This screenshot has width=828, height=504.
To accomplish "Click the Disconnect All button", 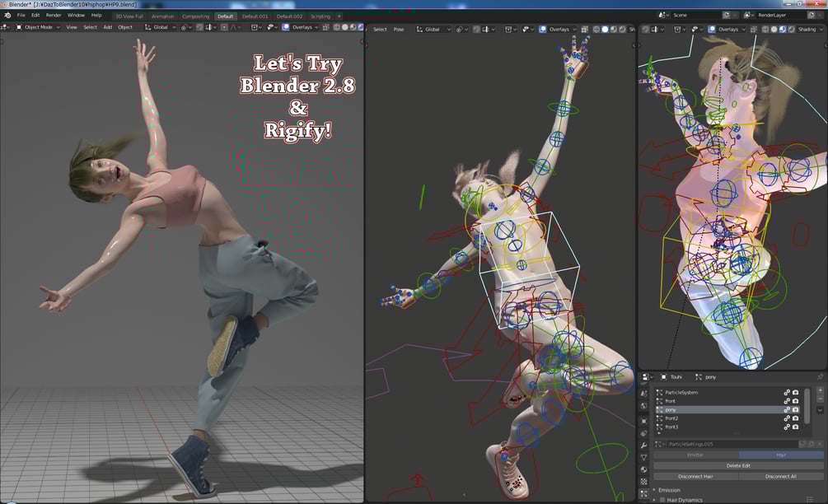I will (780, 477).
